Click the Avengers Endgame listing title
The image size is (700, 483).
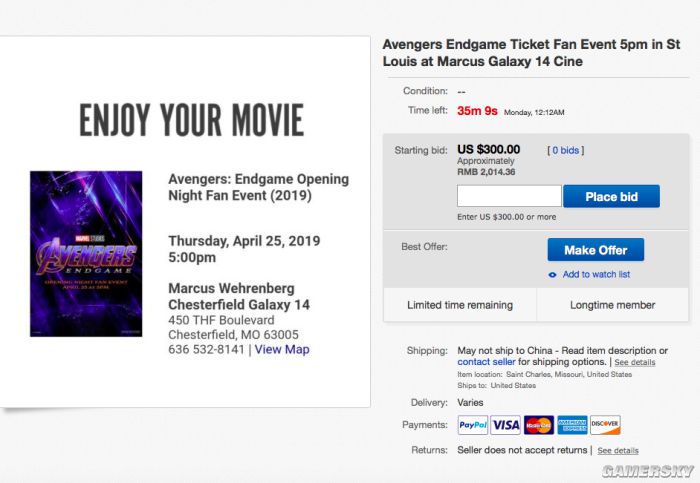point(530,53)
